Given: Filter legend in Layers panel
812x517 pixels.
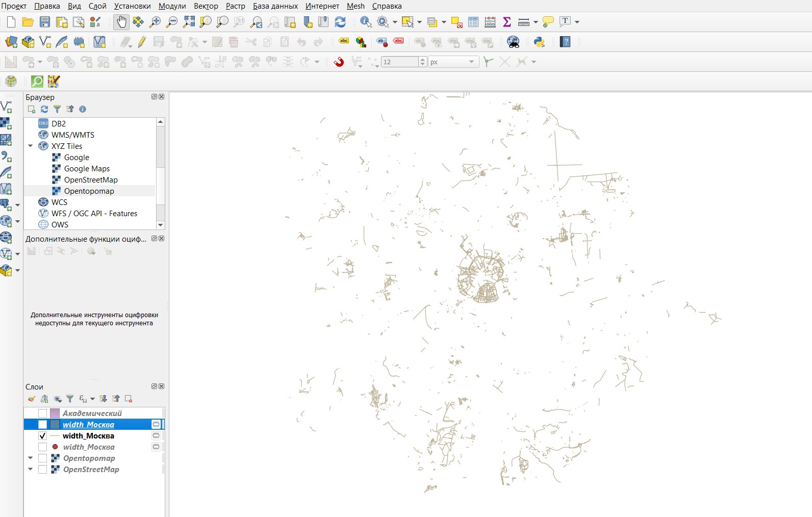Looking at the screenshot, I should pos(70,399).
